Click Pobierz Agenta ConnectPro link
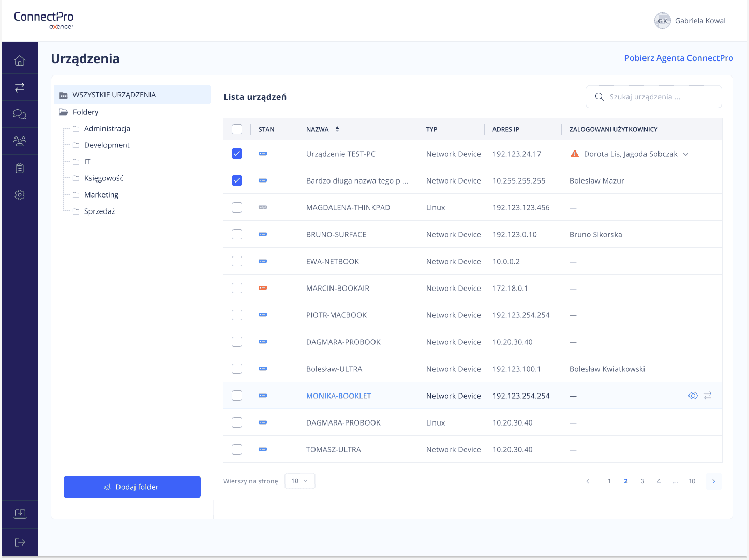Viewport: 749px width, 560px height. [x=679, y=58]
